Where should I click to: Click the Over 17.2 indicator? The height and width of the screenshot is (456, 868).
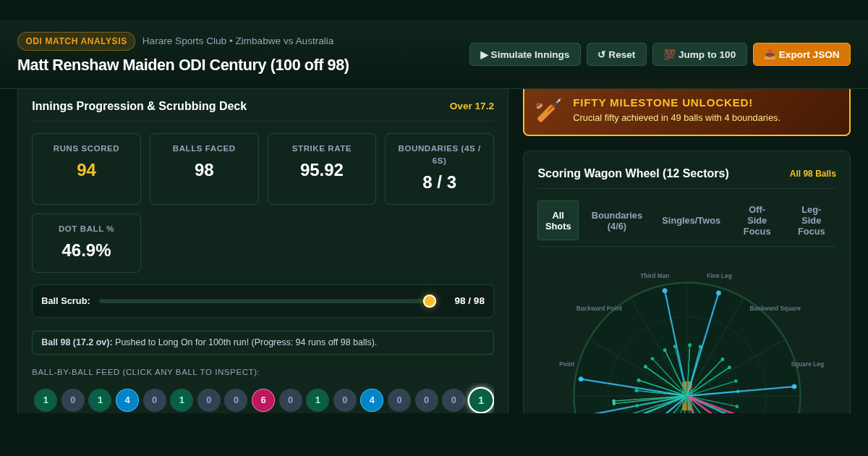coord(472,106)
